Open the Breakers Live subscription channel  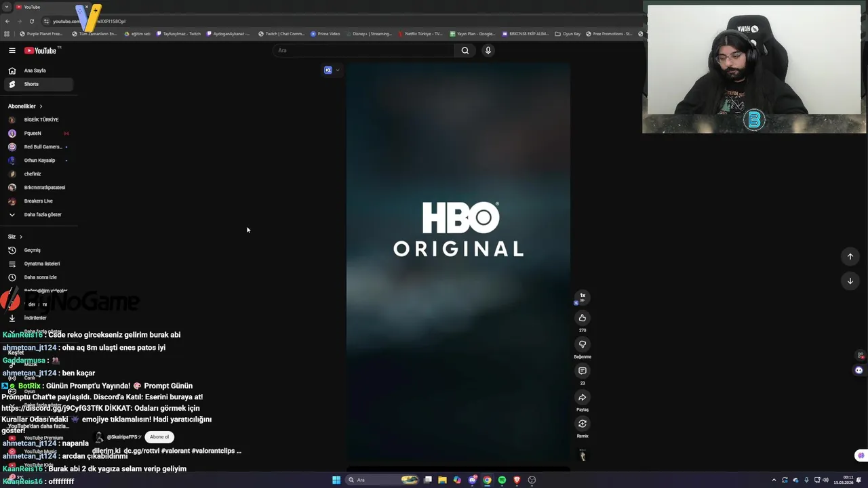point(38,201)
